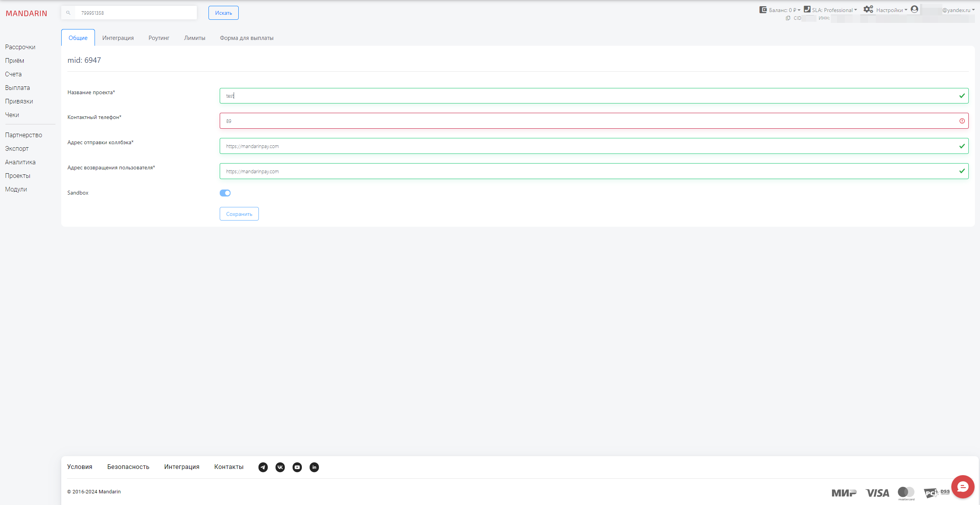Screen dimensions: 980x505
Task: Click the gears icon next to Настройки
Action: (868, 9)
